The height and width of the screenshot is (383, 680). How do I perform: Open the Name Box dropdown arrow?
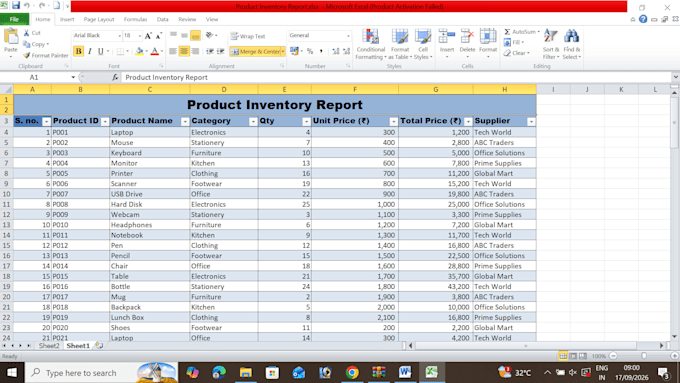(x=73, y=77)
